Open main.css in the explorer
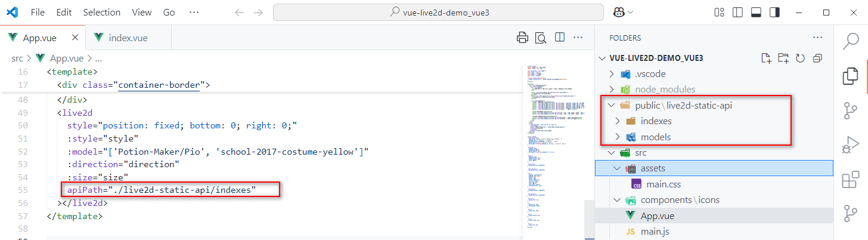Image resolution: width=868 pixels, height=240 pixels. (x=714, y=184)
